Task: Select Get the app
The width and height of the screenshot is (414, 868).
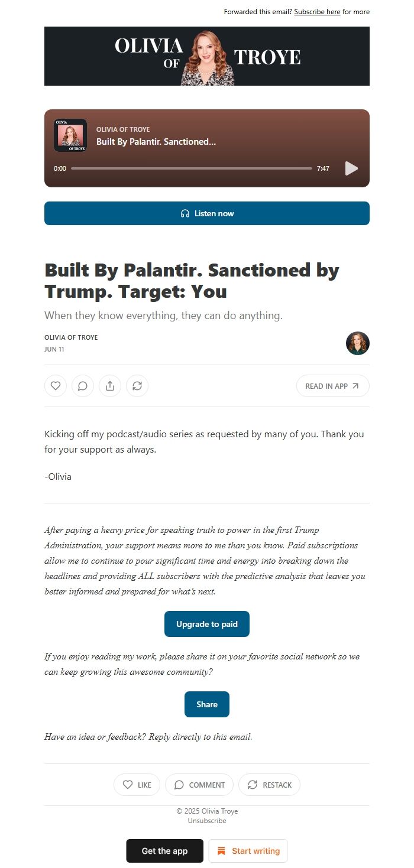Action: tap(164, 851)
